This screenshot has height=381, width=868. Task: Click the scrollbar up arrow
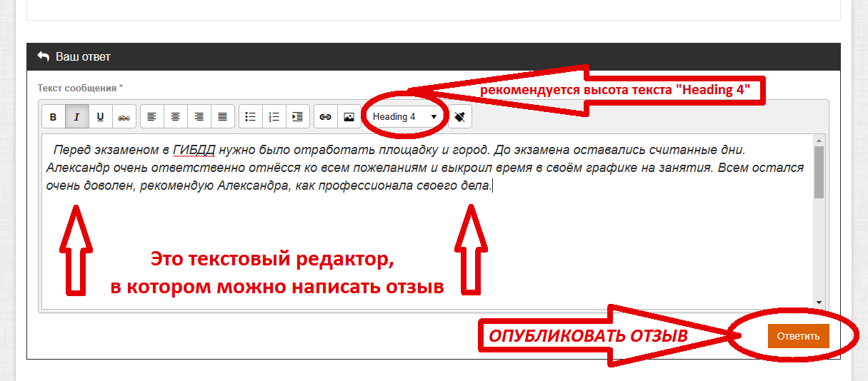pos(819,139)
